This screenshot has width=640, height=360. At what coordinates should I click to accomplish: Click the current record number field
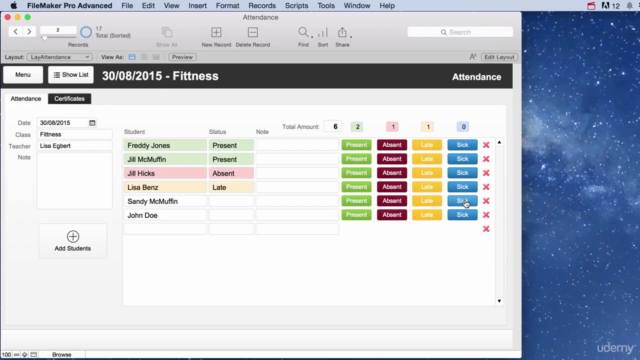(58, 30)
